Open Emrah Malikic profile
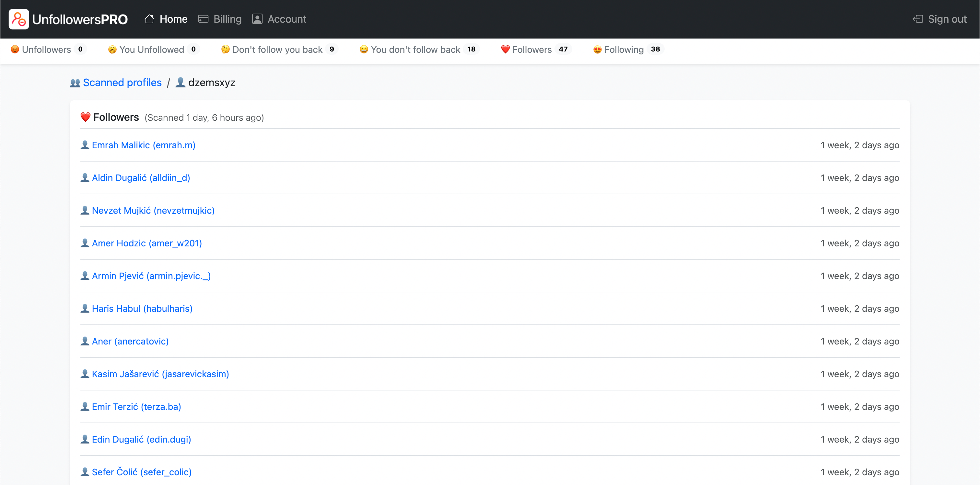Image resolution: width=980 pixels, height=485 pixels. coord(143,145)
